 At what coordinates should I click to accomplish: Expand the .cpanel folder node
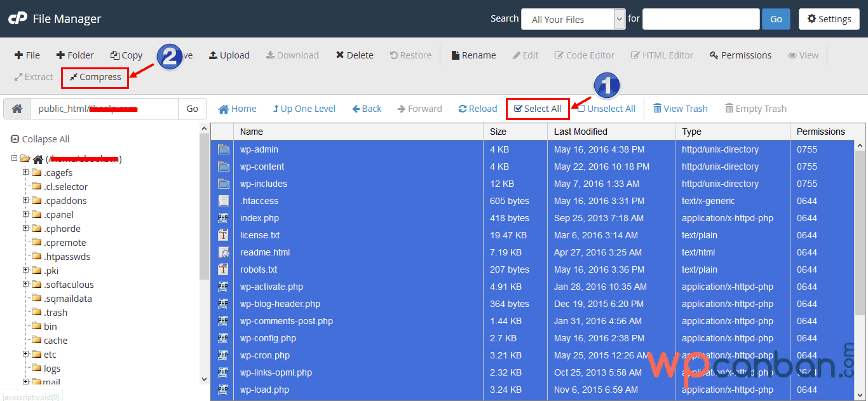pos(26,214)
